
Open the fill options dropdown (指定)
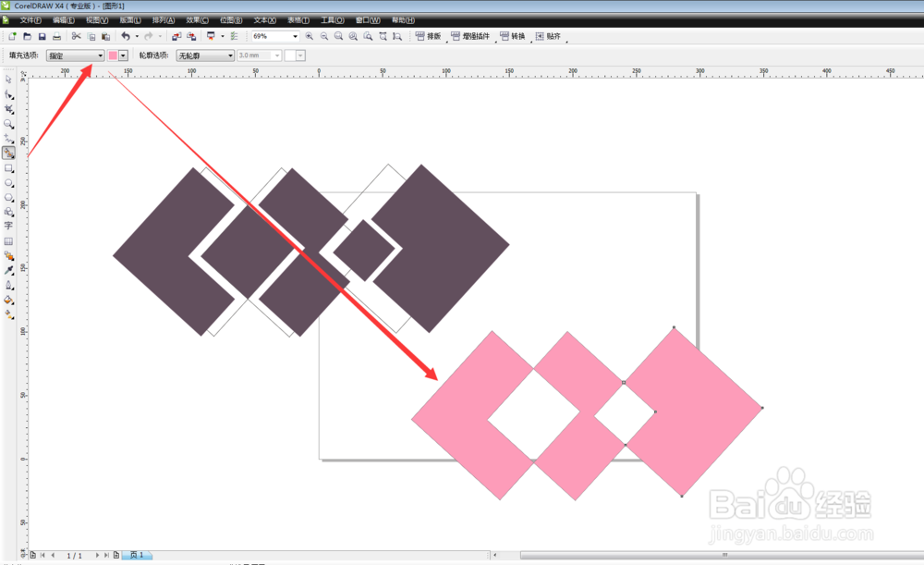[76, 55]
